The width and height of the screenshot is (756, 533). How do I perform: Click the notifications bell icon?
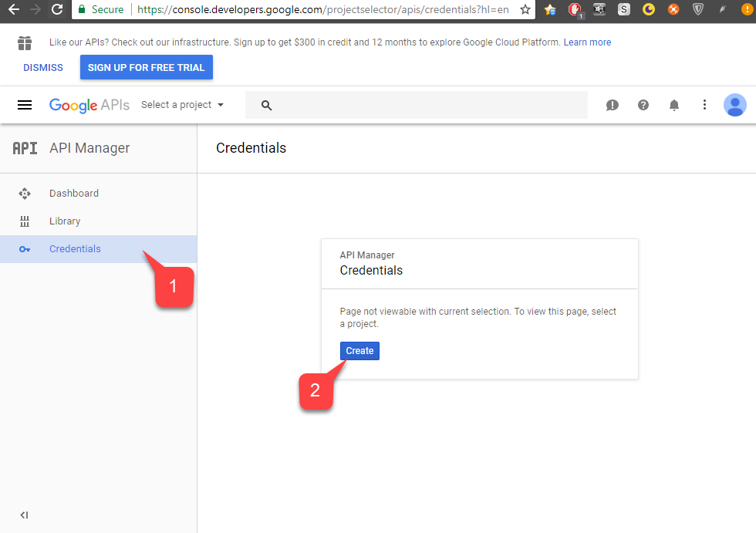pos(674,105)
